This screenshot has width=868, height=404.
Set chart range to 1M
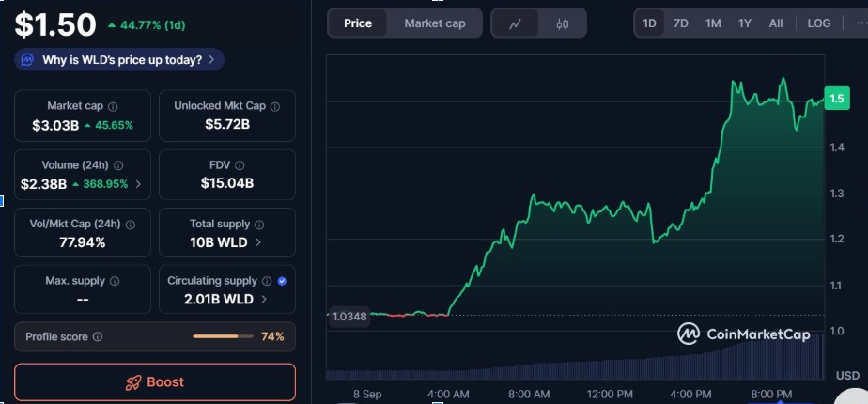coord(713,23)
